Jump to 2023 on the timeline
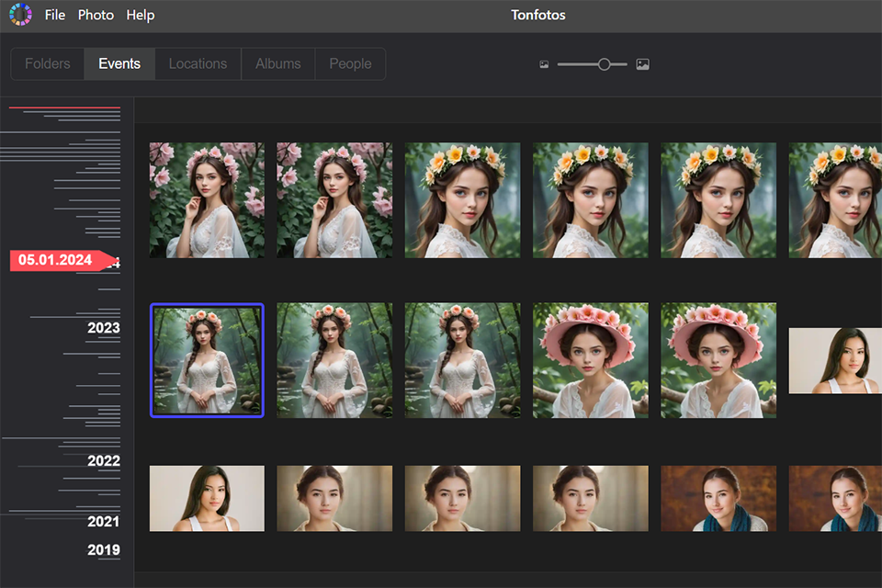This screenshot has height=588, width=882. (104, 328)
